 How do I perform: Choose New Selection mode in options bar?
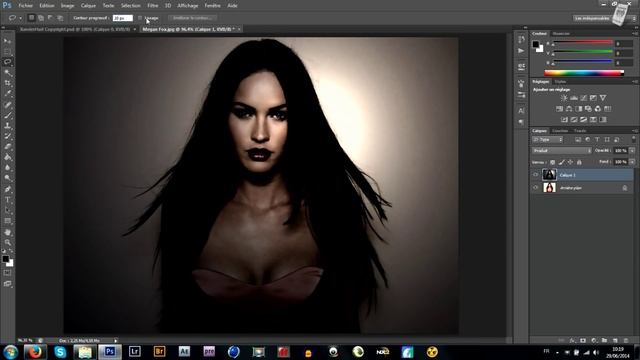click(x=31, y=18)
